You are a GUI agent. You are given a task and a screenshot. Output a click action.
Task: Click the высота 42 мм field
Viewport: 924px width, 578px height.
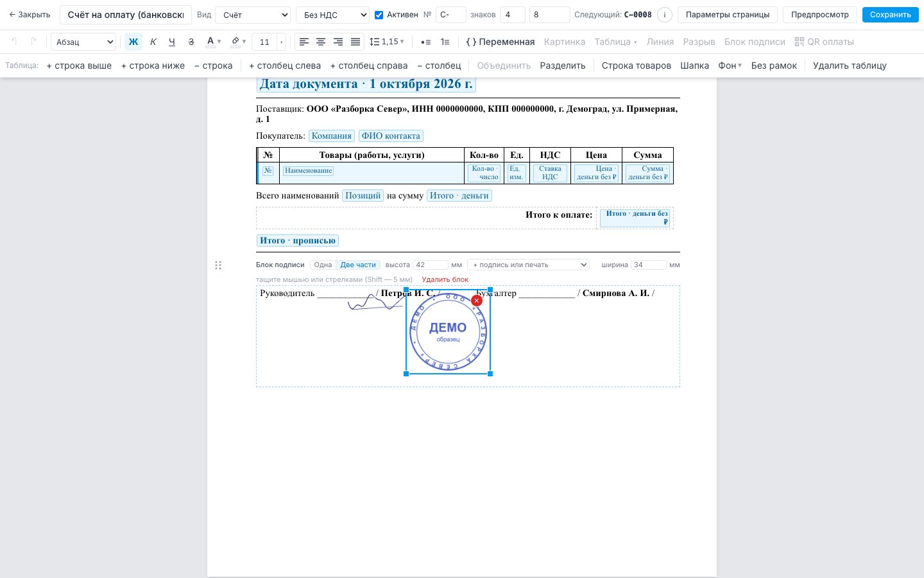pos(431,265)
